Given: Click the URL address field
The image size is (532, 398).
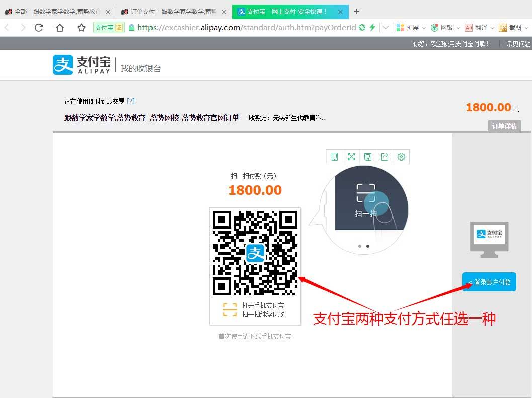Looking at the screenshot, I should point(247,28).
